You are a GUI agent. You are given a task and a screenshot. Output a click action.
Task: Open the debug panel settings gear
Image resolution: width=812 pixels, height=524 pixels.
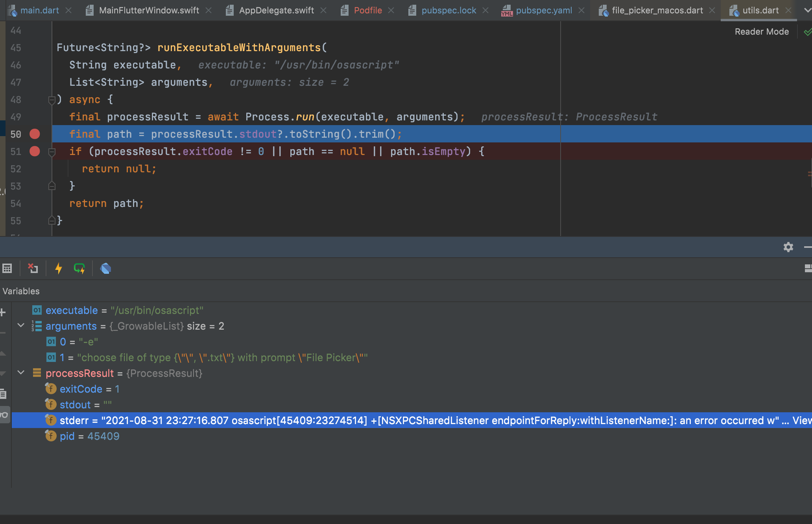(x=788, y=247)
